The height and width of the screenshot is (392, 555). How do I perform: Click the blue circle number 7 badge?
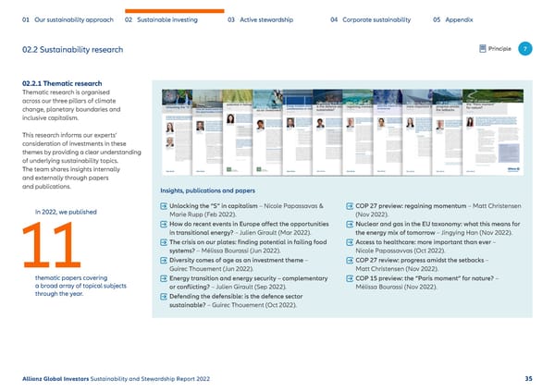[x=524, y=49]
